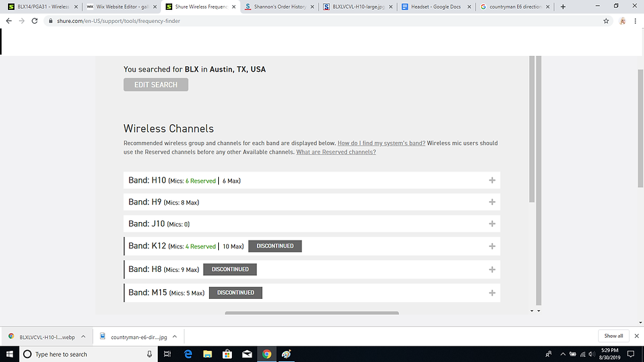Close the downloads bar

(637, 336)
